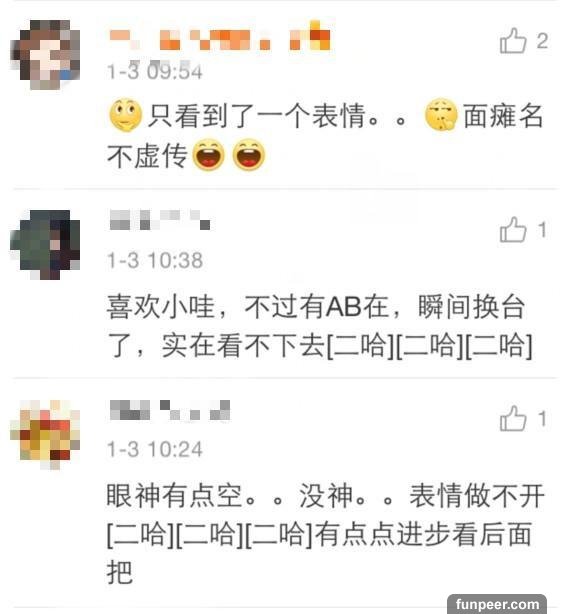
Task: Open the funpeer.com watermark link
Action: point(497,604)
